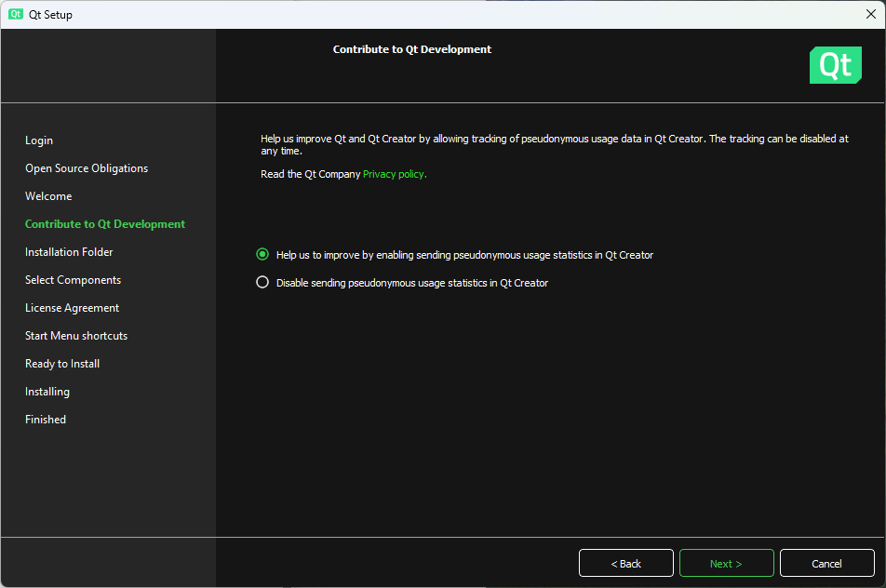Select Disable sending pseudonymous usage statistics option
The width and height of the screenshot is (886, 588).
tap(262, 283)
